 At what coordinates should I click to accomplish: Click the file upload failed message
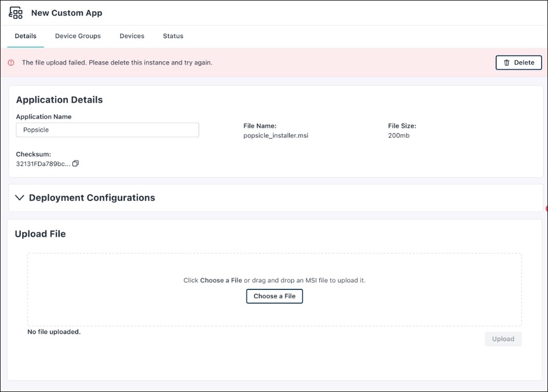(x=117, y=63)
